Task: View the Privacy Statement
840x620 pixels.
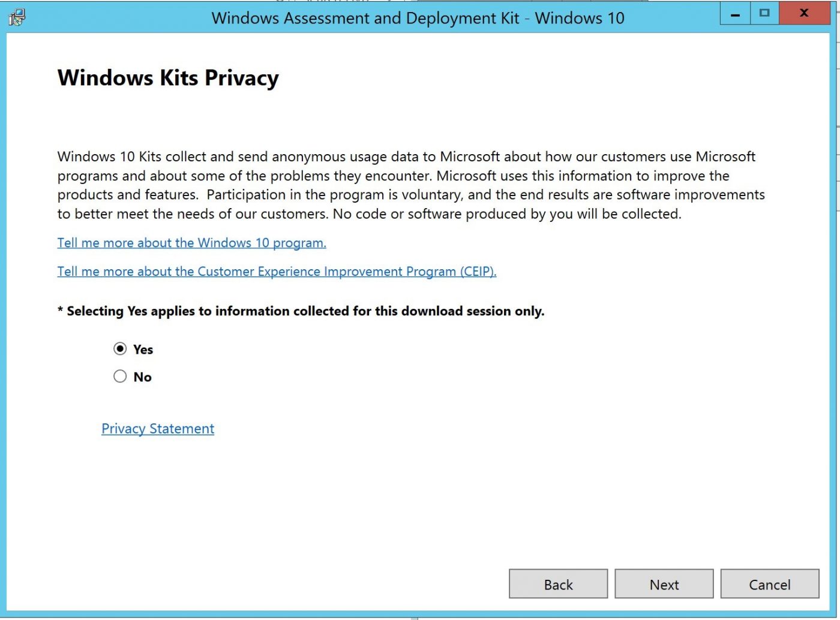Action: pyautogui.click(x=157, y=428)
